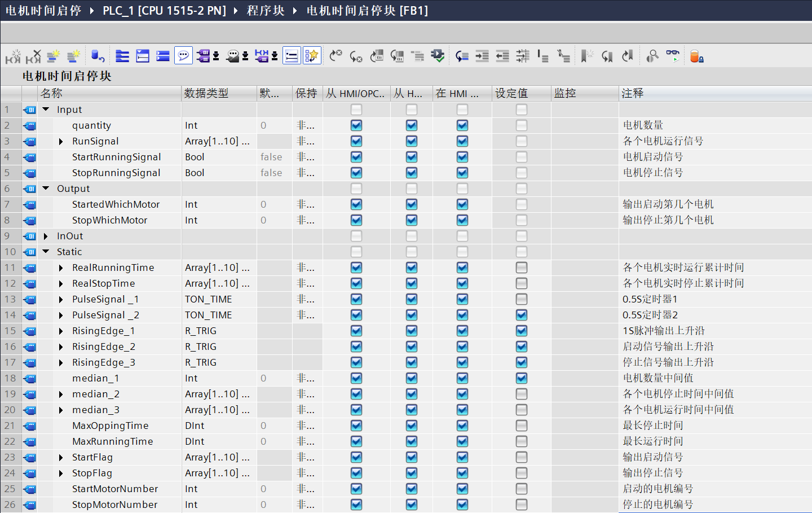Check the setpoint box for RealRunningTime
This screenshot has height=513, width=812.
(x=522, y=268)
